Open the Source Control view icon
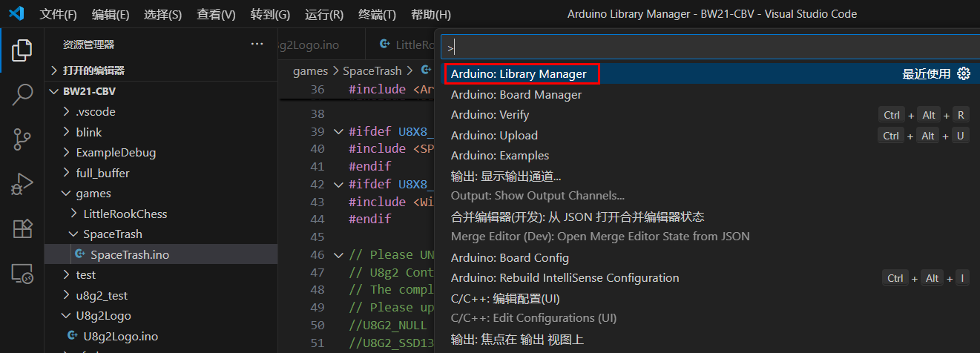 [x=22, y=139]
